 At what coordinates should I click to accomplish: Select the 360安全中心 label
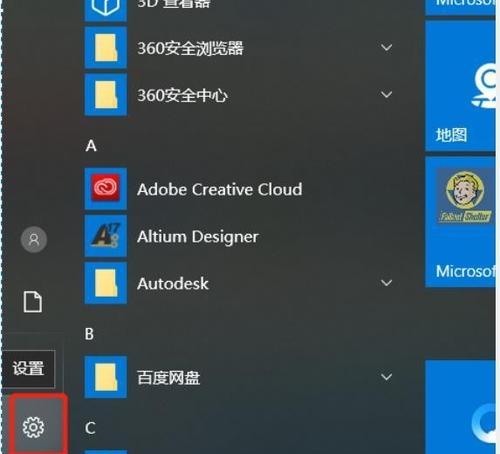coord(183,96)
